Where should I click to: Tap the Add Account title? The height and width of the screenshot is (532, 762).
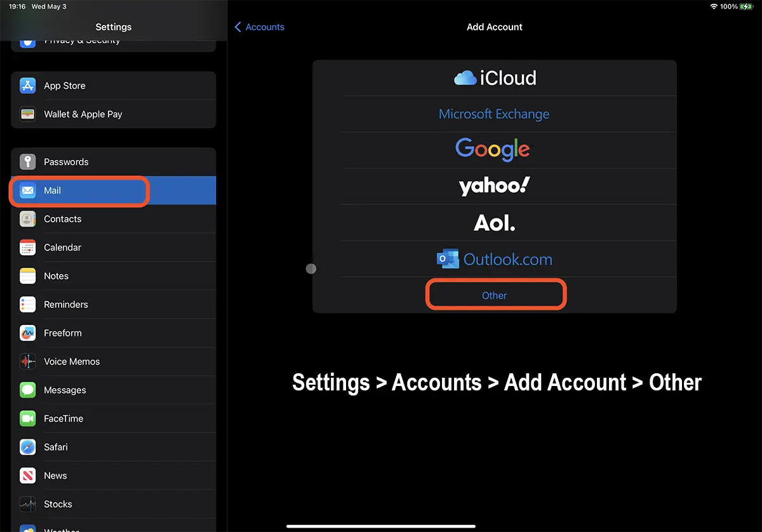495,27
